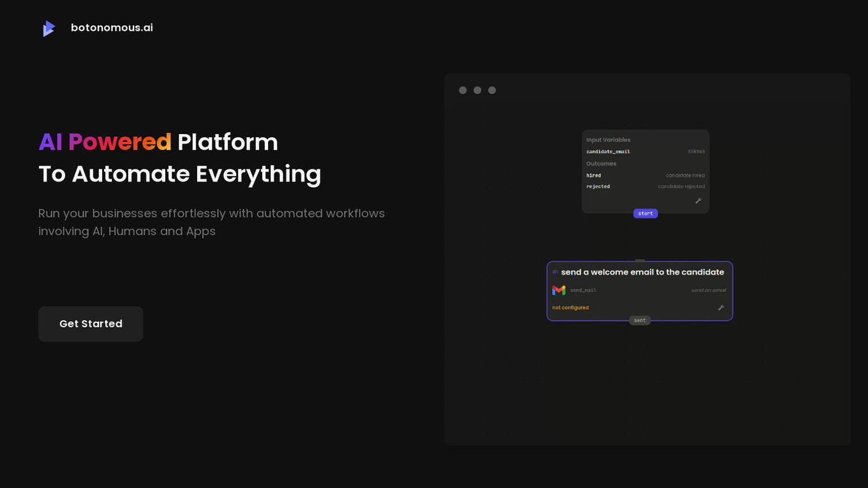This screenshot has height=488, width=868.
Task: Select the sent outcome badge
Action: [x=640, y=320]
